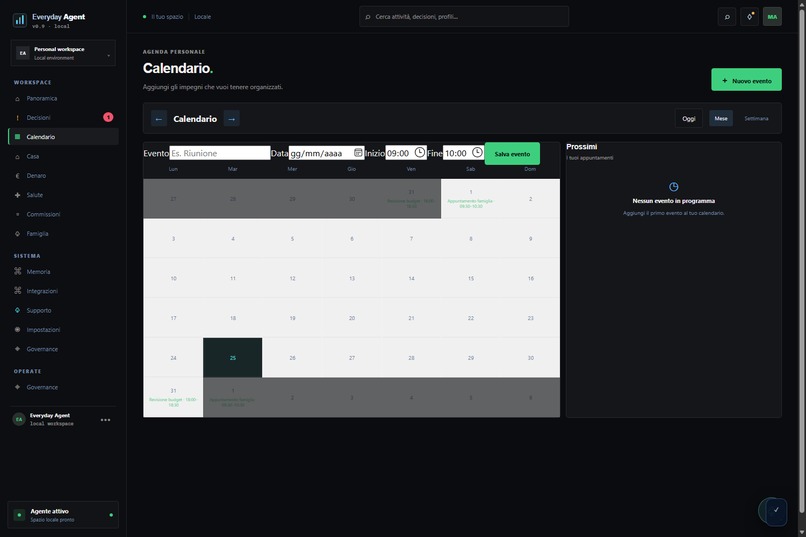This screenshot has height=537, width=806.
Task: Open Revisione budget event on day 31 bottom row
Action: point(173,402)
